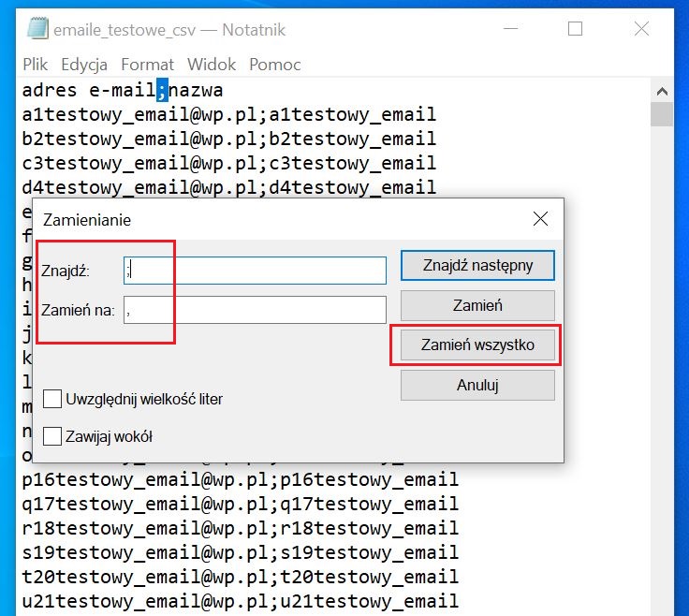
Task: Cancel the dialog with Anuluj
Action: coord(477,385)
